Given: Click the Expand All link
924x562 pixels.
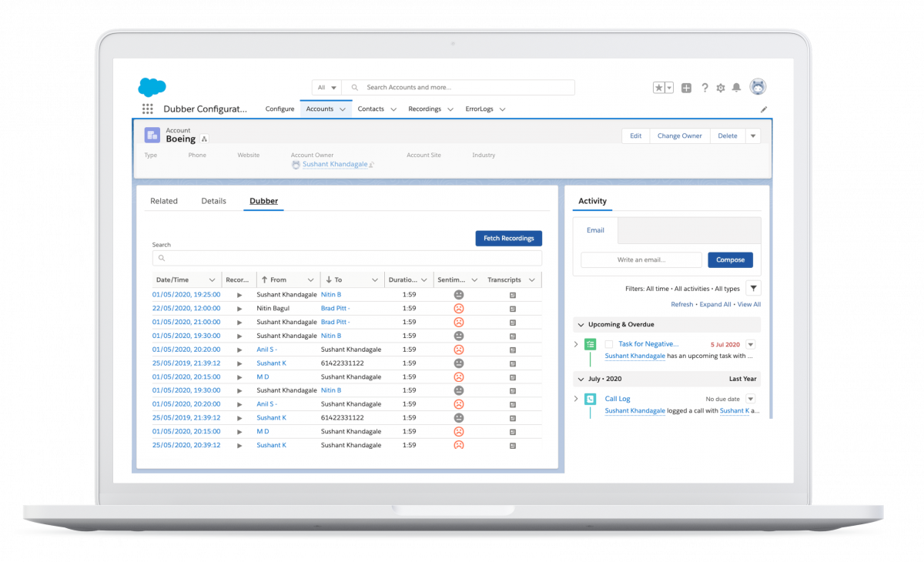Looking at the screenshot, I should click(x=715, y=305).
